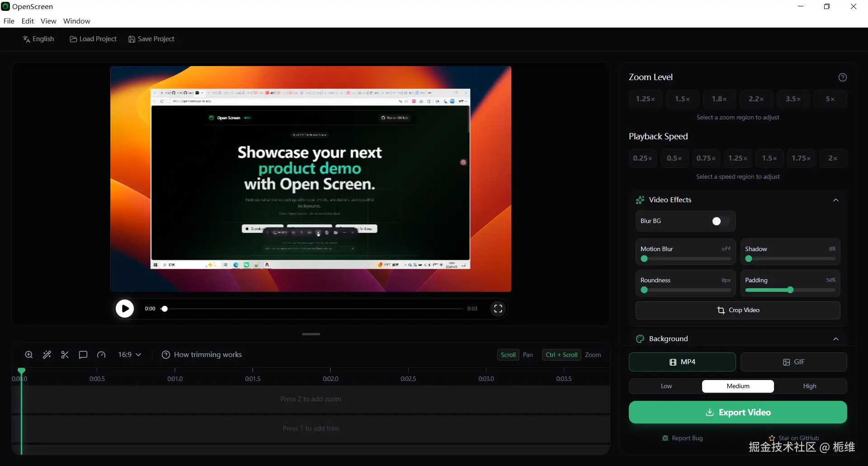Open the File menu
Viewport: 868px width, 466px height.
click(9, 21)
